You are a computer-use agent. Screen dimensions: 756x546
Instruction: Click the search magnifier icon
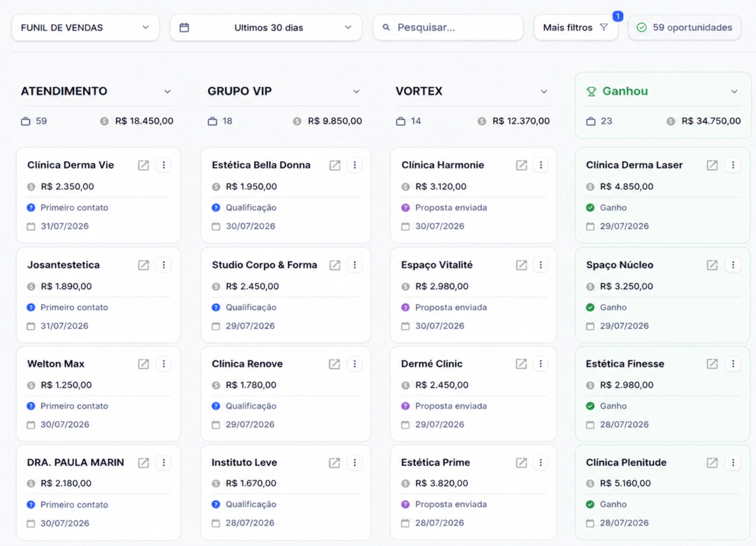click(x=386, y=28)
